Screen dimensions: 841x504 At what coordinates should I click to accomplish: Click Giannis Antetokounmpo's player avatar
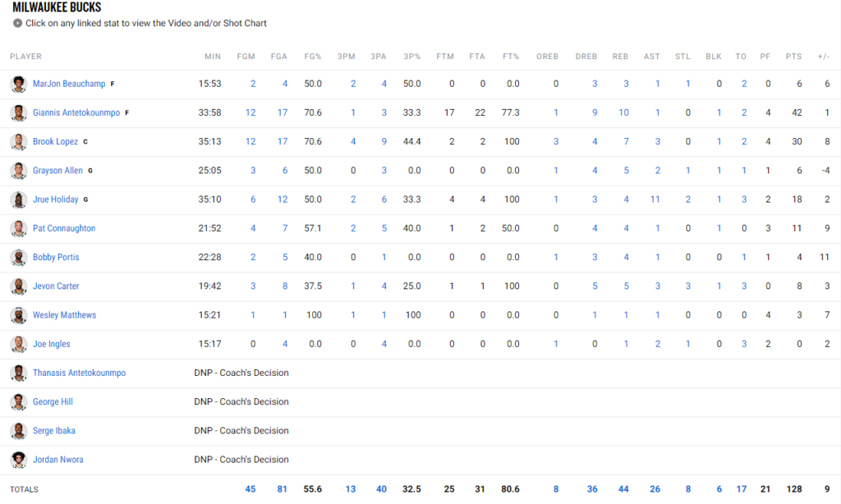point(18,112)
